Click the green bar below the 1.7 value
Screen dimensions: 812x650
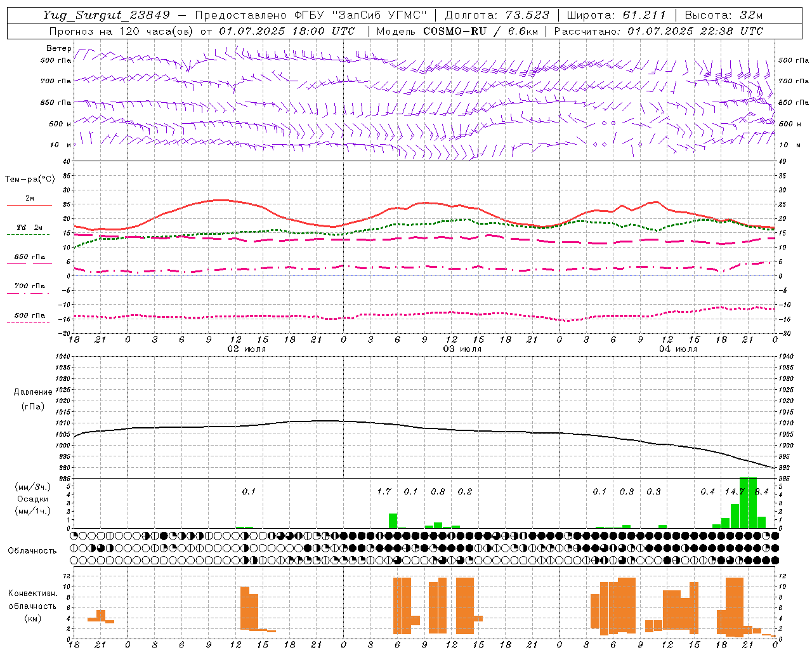(393, 521)
